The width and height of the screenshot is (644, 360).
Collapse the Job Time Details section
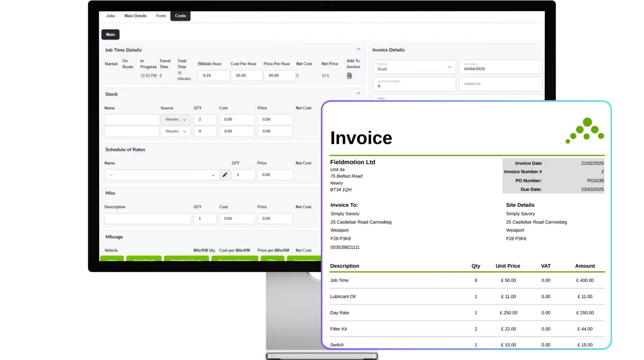(x=358, y=49)
